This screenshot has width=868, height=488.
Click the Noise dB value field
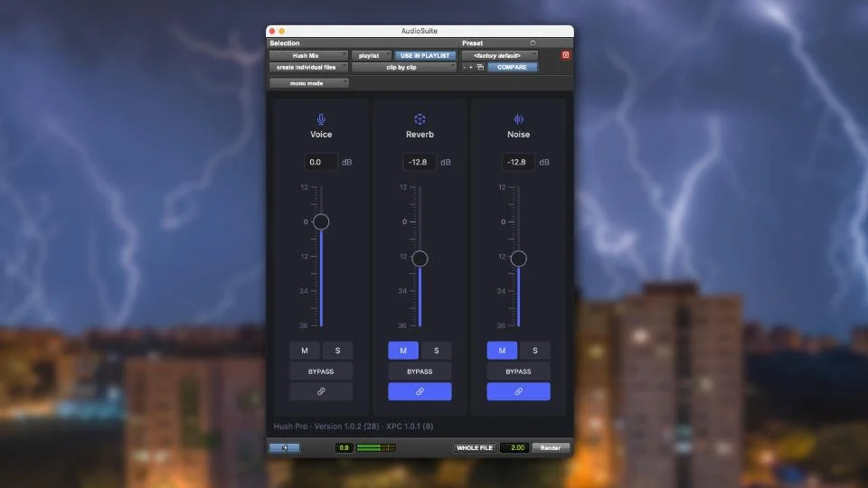tap(518, 162)
